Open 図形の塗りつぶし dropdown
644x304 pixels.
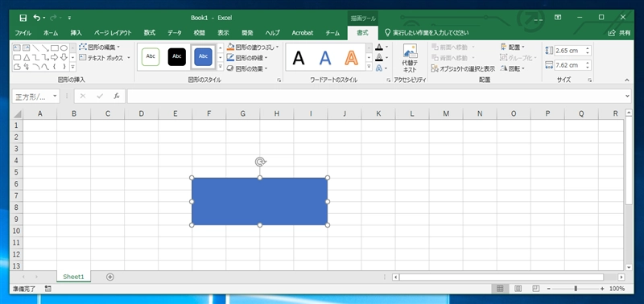point(253,47)
